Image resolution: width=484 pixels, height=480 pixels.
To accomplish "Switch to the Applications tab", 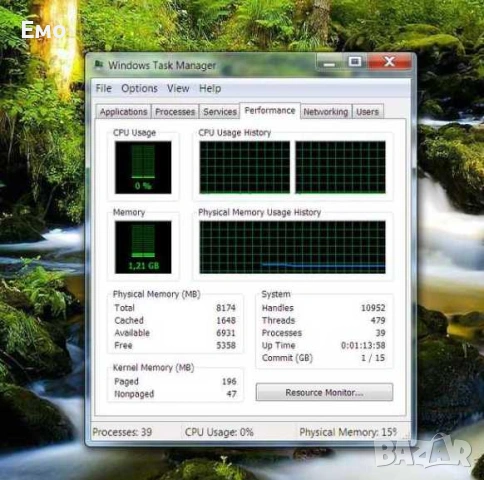I will click(x=123, y=112).
